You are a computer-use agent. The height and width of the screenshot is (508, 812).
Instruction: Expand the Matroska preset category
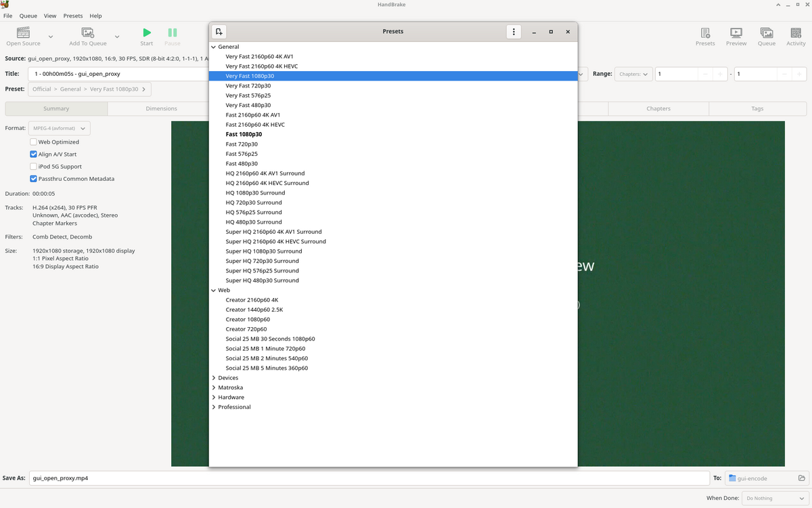(214, 387)
